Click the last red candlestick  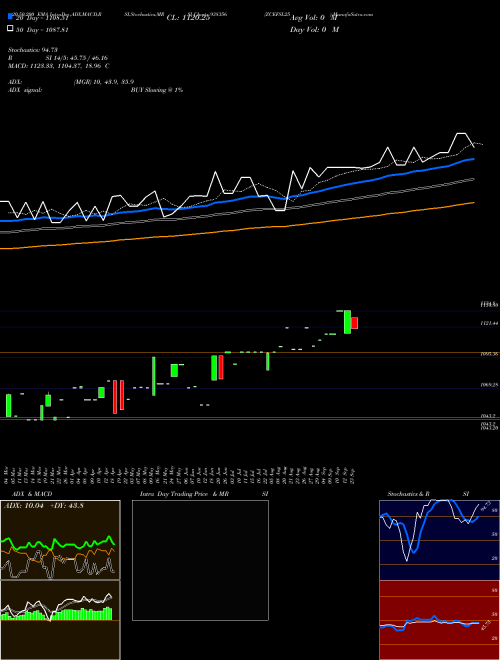(354, 323)
